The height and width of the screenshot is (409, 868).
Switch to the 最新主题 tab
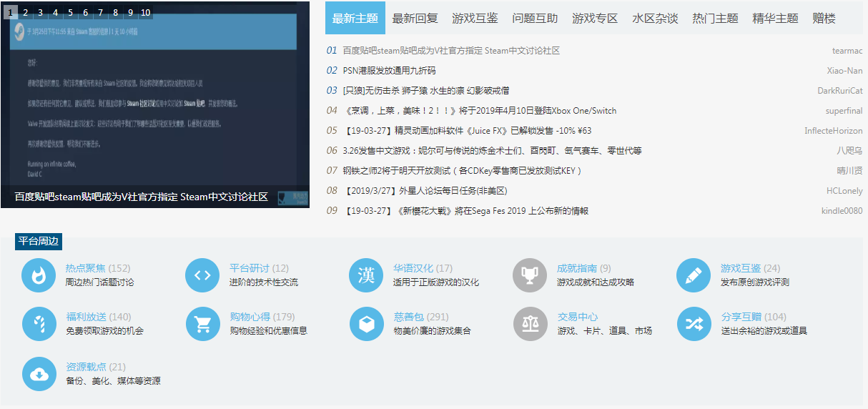coord(355,18)
